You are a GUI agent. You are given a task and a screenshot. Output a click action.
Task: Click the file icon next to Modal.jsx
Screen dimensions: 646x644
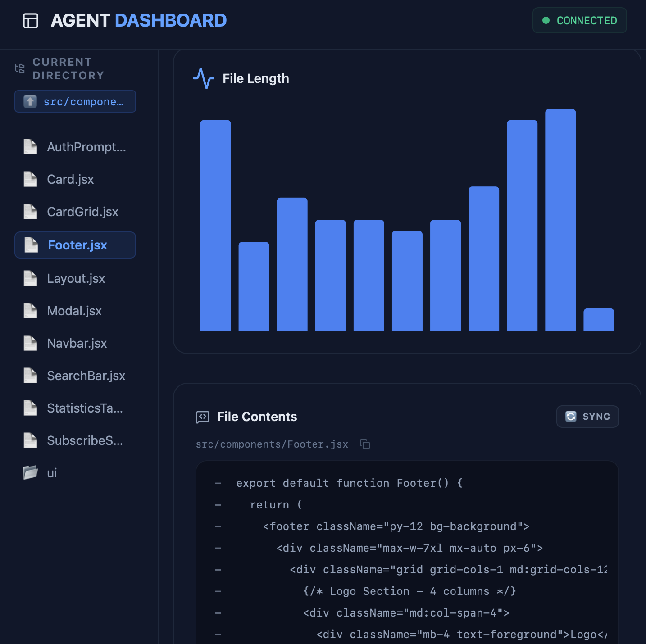coord(30,311)
